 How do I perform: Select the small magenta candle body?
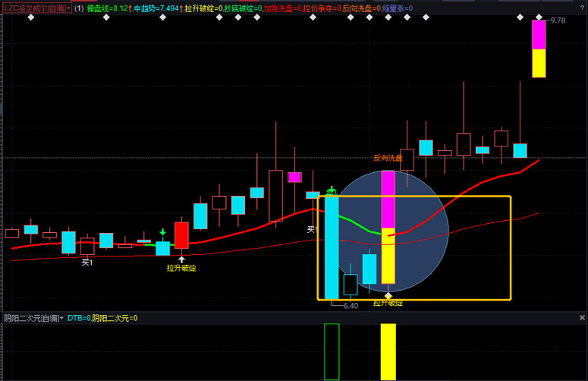(x=294, y=178)
